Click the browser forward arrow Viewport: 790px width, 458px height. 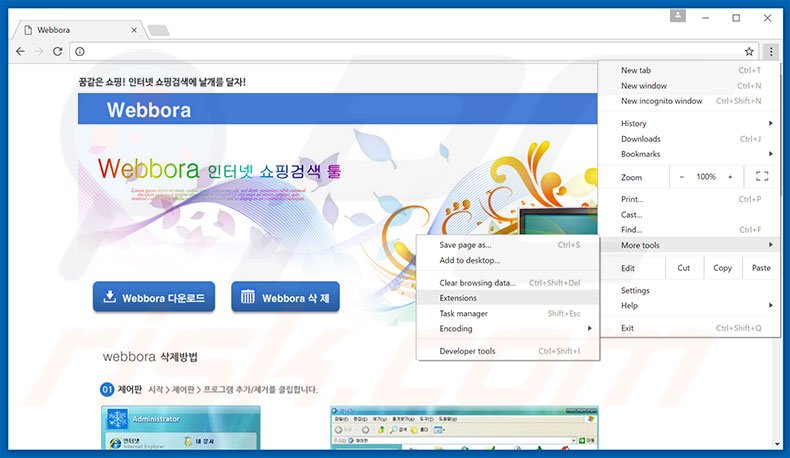click(39, 51)
